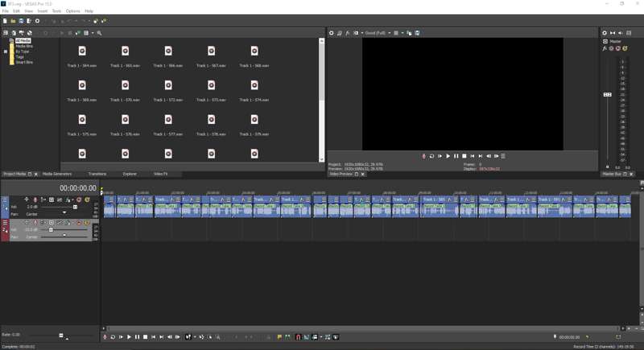Arm track 1 for record
The image size is (644, 350).
coord(35,200)
